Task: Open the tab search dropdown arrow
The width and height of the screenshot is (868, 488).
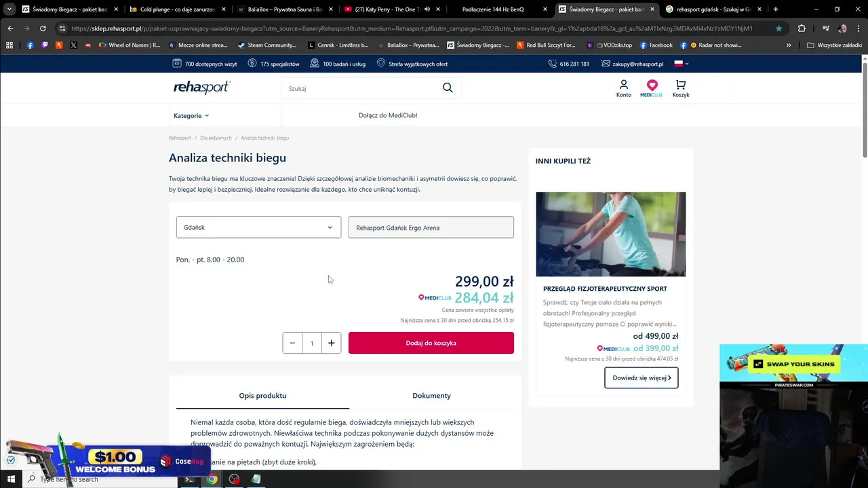Action: pos(9,9)
